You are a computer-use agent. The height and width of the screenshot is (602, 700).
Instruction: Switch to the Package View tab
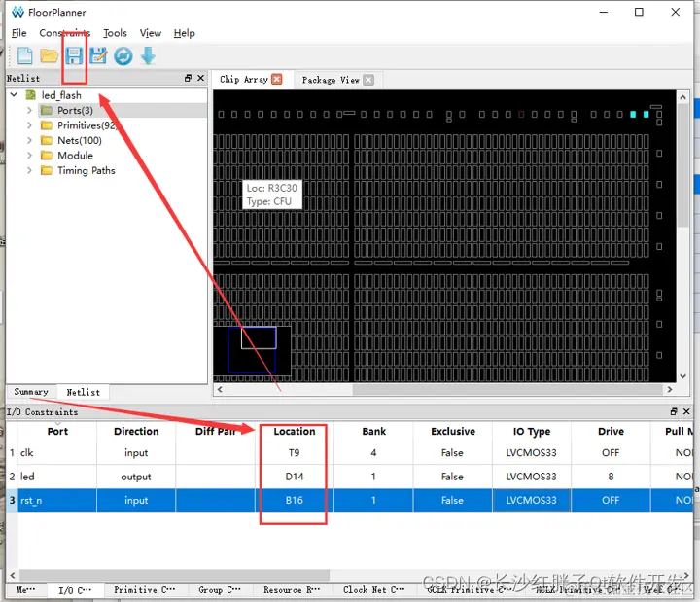click(x=331, y=80)
